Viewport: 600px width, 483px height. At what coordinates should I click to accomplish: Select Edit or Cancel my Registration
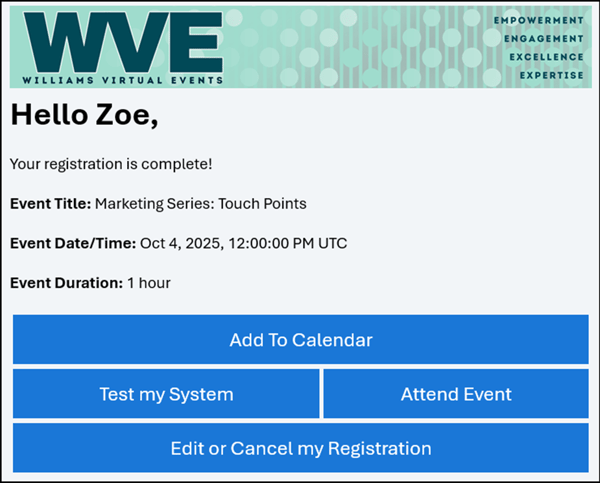[300, 448]
